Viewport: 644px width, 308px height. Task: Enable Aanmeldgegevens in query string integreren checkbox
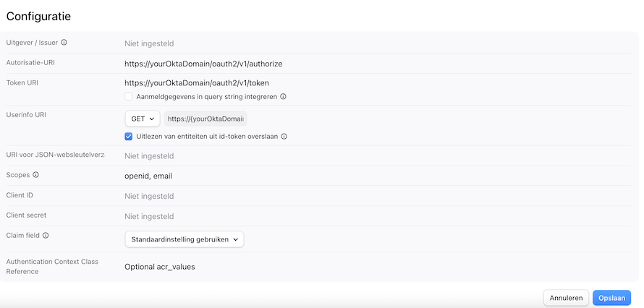point(129,97)
